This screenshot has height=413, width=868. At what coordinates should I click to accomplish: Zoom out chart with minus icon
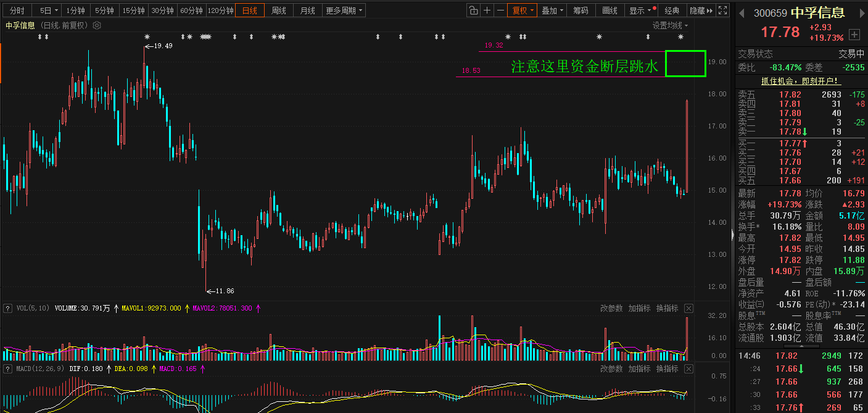click(500, 10)
